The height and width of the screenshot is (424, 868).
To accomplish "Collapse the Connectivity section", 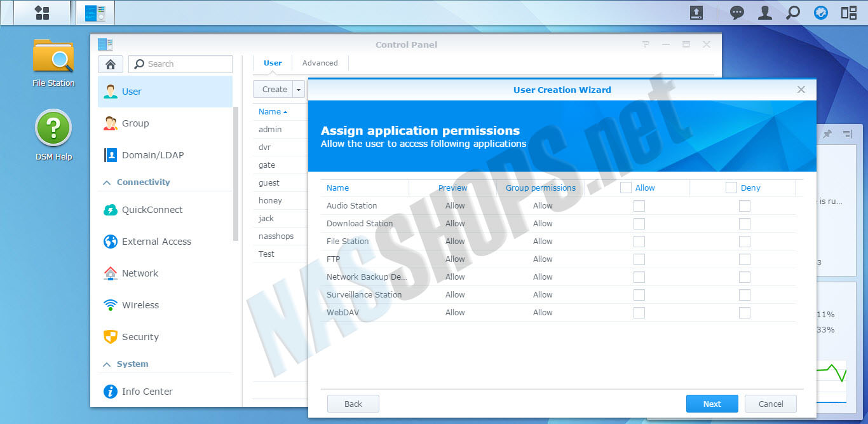I will [x=107, y=182].
